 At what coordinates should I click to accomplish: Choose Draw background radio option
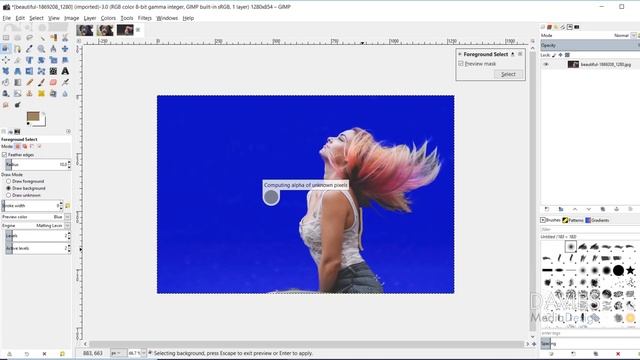coord(8,188)
